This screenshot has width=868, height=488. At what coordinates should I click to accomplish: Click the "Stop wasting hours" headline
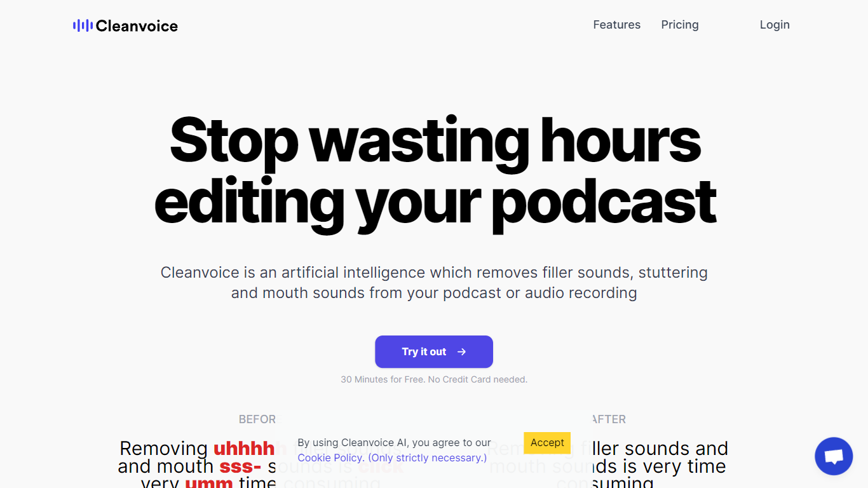click(434, 141)
